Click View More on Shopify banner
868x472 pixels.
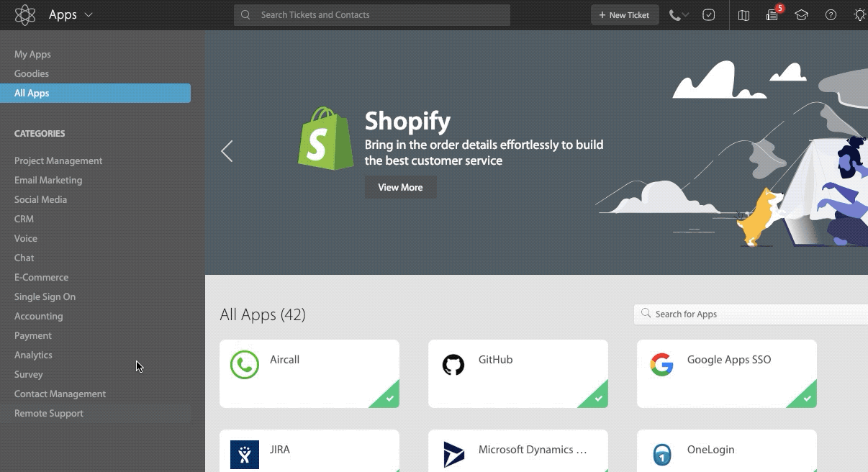pyautogui.click(x=400, y=187)
